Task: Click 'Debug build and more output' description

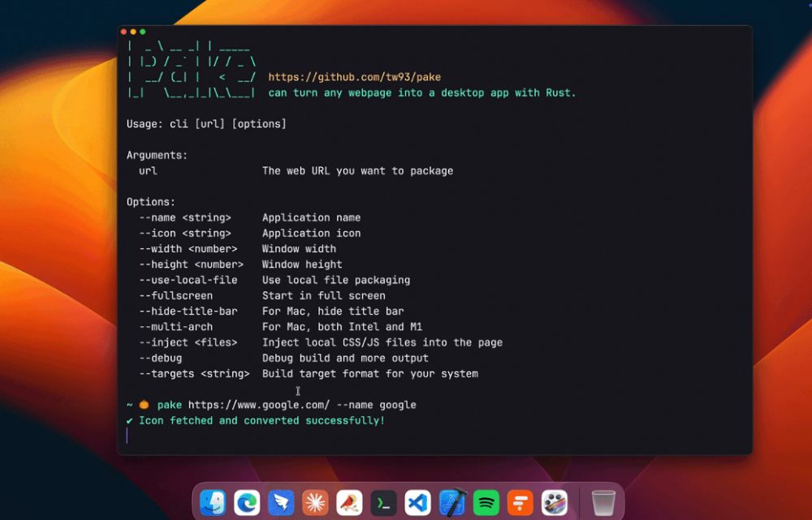Action: pyautogui.click(x=345, y=358)
